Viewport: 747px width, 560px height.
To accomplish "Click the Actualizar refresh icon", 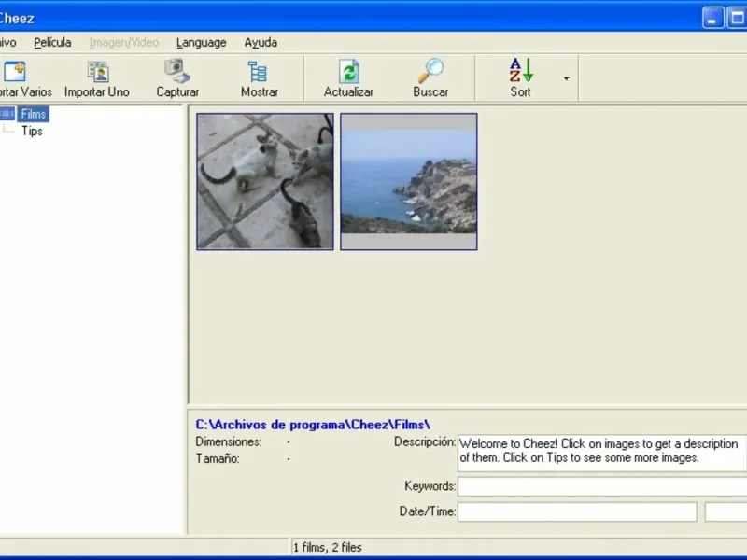I will (x=348, y=72).
